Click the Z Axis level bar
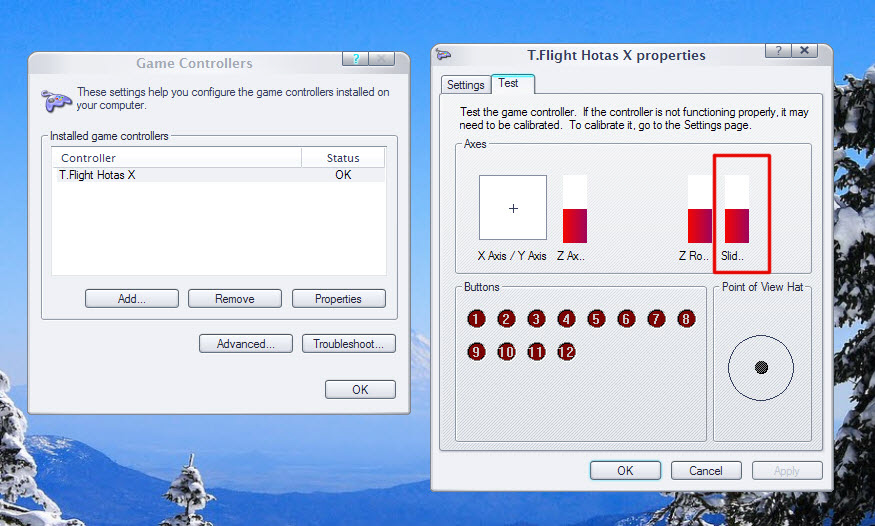Image resolution: width=875 pixels, height=526 pixels. point(575,209)
